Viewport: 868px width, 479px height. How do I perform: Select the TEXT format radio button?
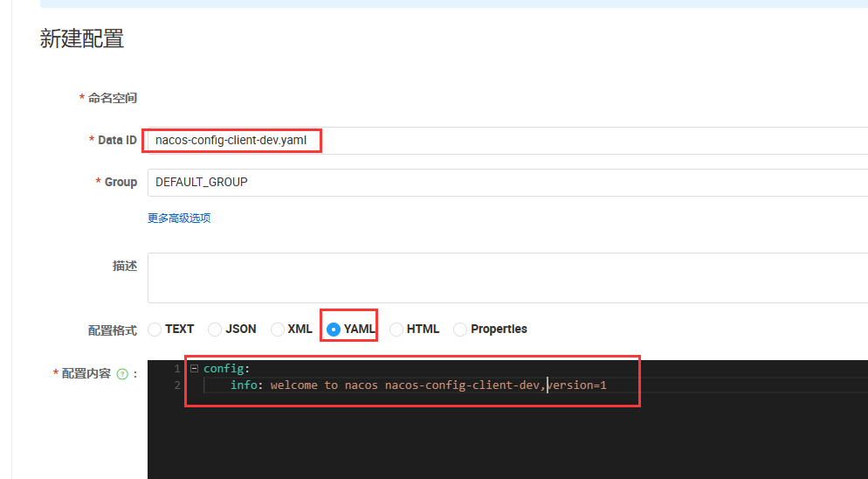tap(155, 330)
